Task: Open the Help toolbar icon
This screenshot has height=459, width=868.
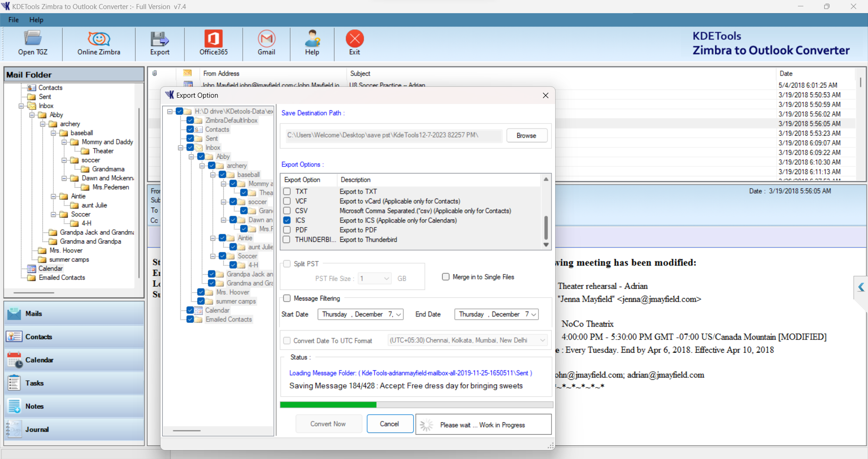Action: (x=312, y=43)
